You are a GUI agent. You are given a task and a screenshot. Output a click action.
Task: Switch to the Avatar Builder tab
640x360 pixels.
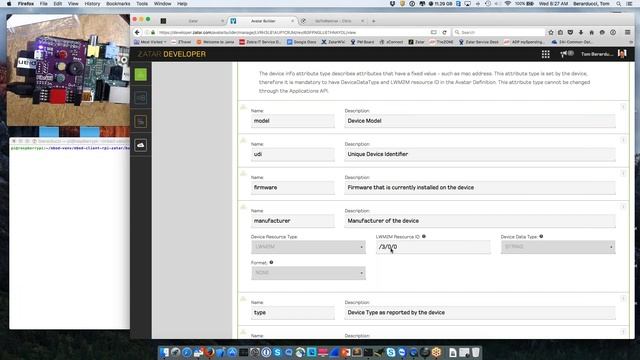[263, 21]
